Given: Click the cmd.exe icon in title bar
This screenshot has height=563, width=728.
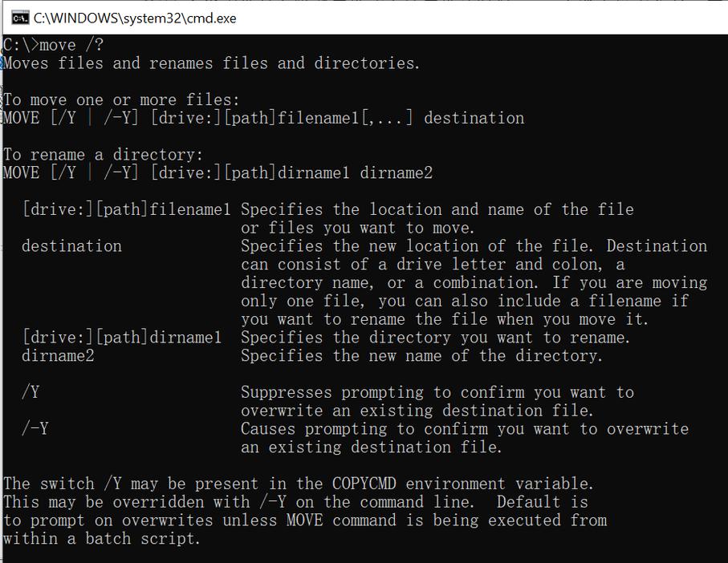Looking at the screenshot, I should coord(20,17).
